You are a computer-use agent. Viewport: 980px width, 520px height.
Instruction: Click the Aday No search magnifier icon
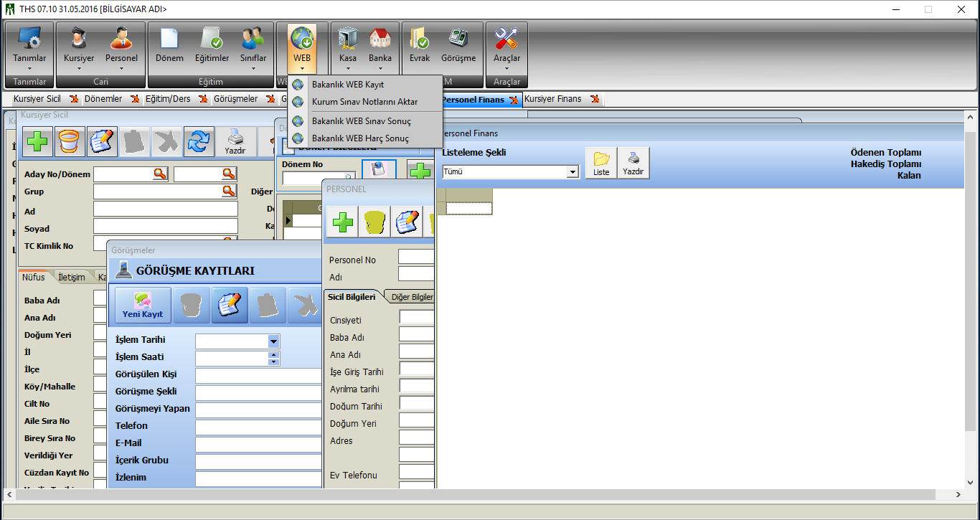(x=159, y=174)
